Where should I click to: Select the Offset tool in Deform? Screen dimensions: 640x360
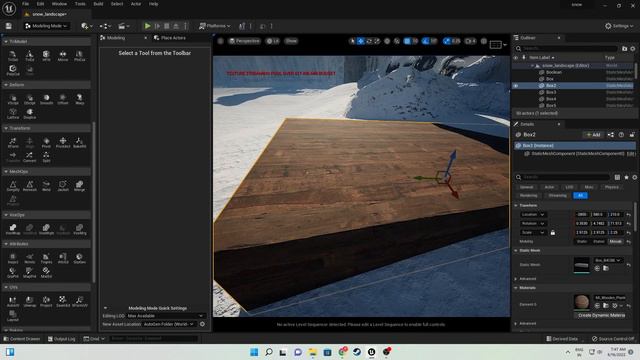[x=63, y=100]
